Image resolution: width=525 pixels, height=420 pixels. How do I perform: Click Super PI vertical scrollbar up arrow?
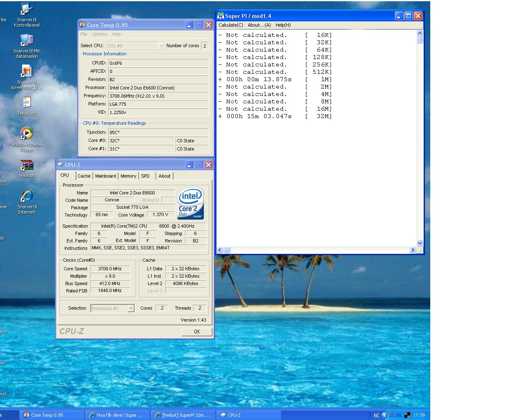(420, 33)
